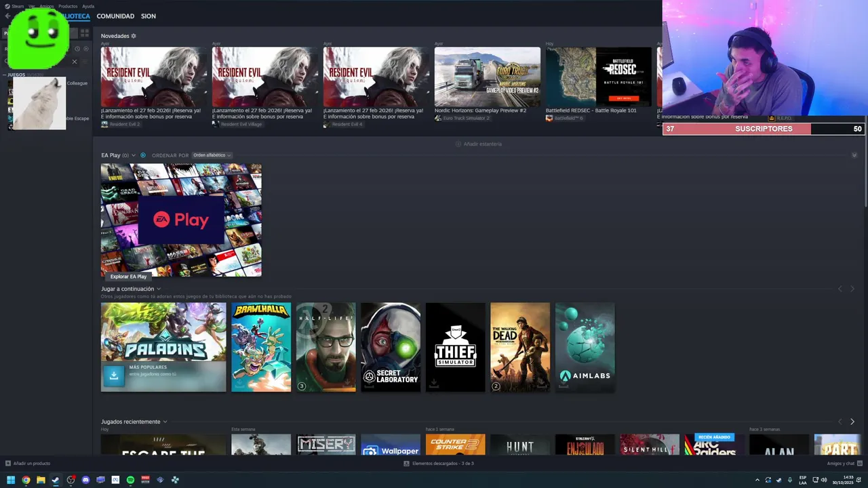Image resolution: width=868 pixels, height=488 pixels.
Task: Open the Ayuda menu
Action: click(x=88, y=6)
